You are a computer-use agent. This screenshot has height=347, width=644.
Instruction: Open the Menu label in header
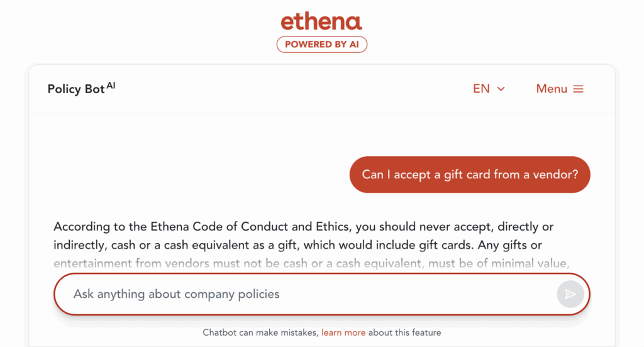552,89
